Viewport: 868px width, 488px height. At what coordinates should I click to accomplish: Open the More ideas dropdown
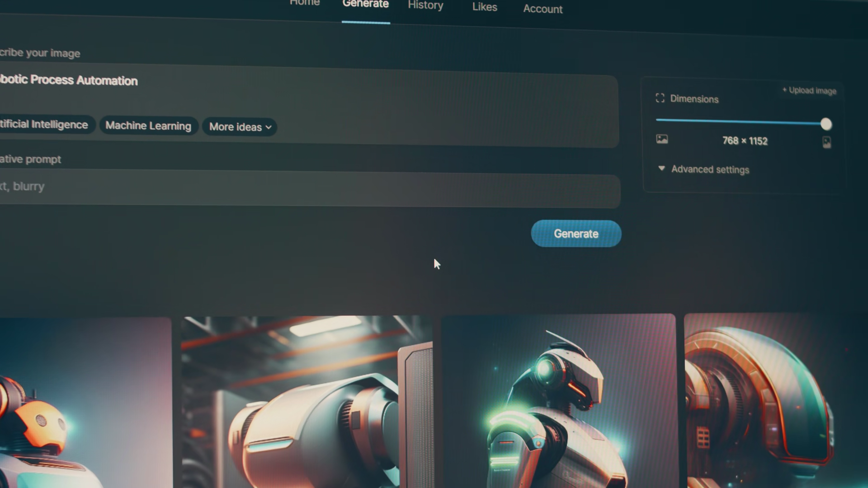tap(240, 127)
